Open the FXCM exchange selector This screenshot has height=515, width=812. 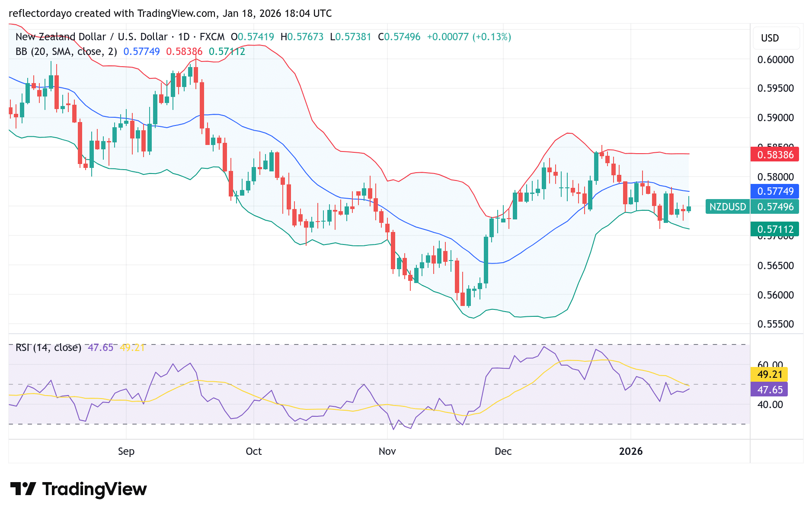(x=211, y=37)
